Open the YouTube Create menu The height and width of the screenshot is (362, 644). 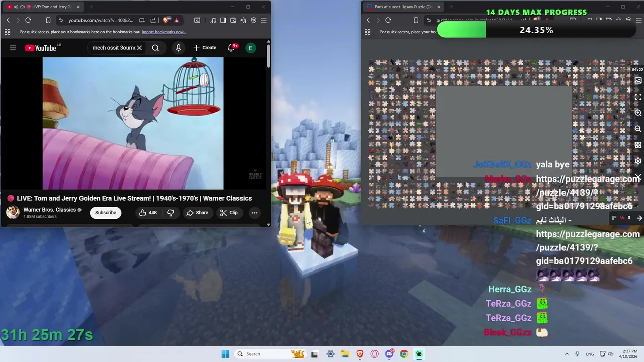(x=205, y=48)
